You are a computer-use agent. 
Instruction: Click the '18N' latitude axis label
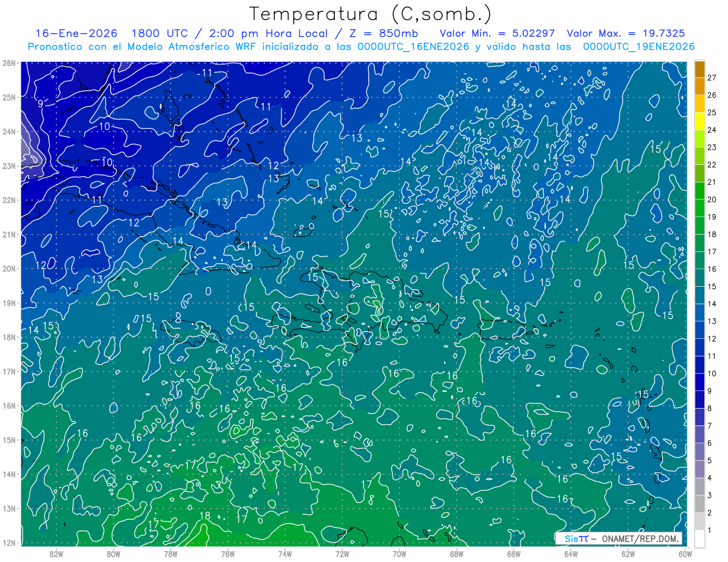pyautogui.click(x=9, y=337)
